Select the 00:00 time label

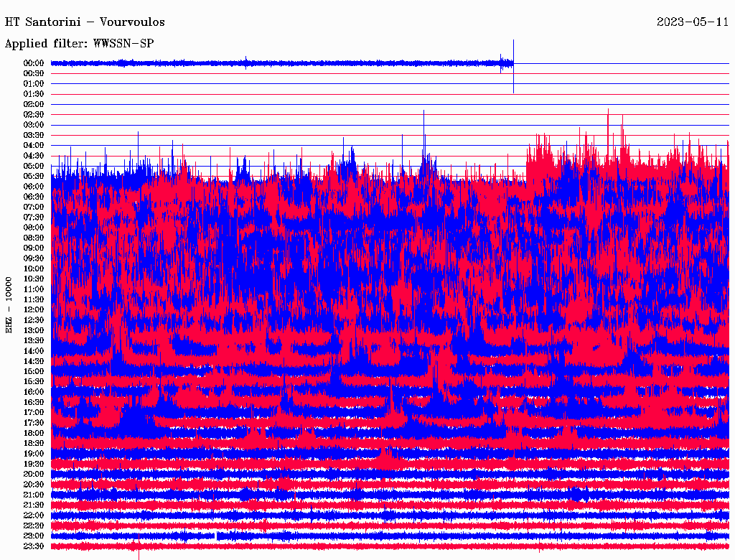34,63
